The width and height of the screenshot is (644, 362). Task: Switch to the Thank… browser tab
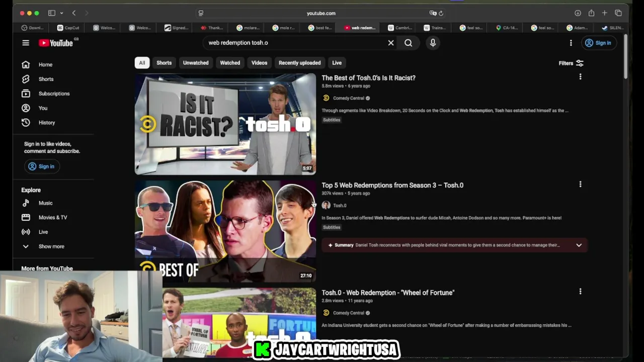point(212,28)
